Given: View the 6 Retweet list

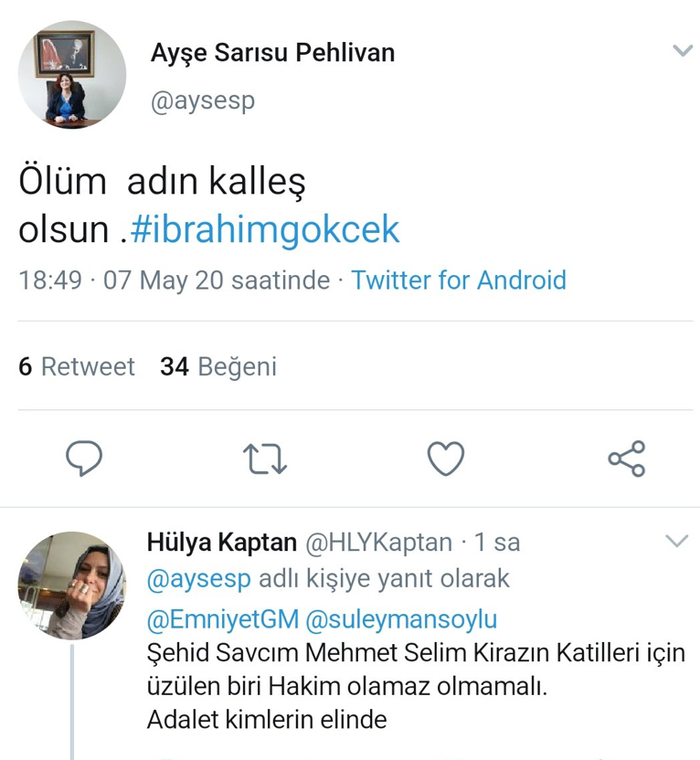Looking at the screenshot, I should [75, 366].
